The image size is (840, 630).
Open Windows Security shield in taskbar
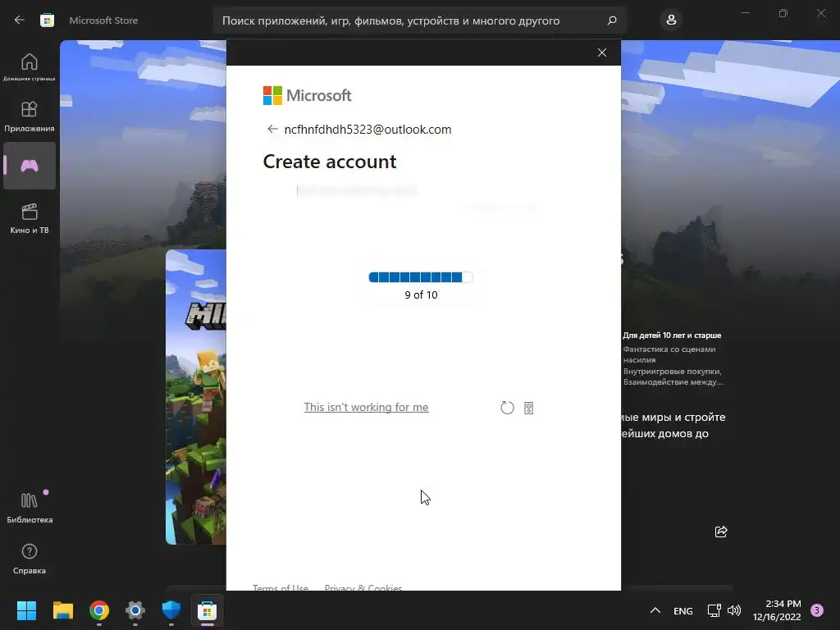point(171,610)
